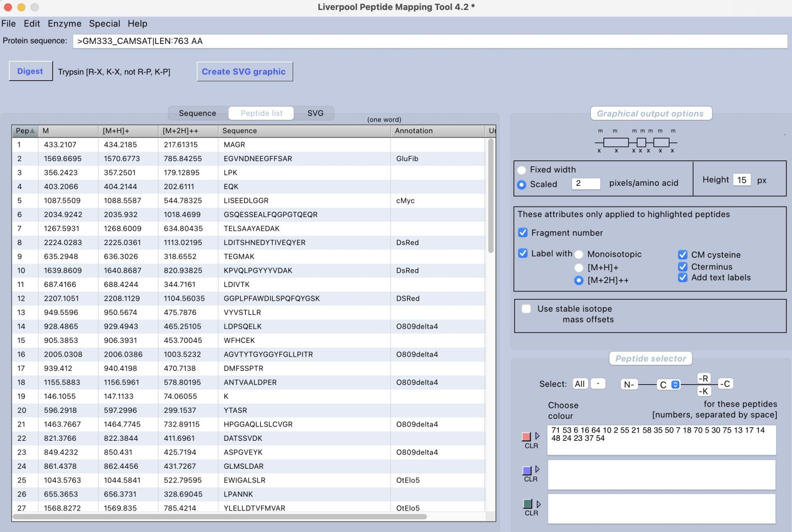
Task: Switch to the Sequence tab
Action: (x=197, y=113)
